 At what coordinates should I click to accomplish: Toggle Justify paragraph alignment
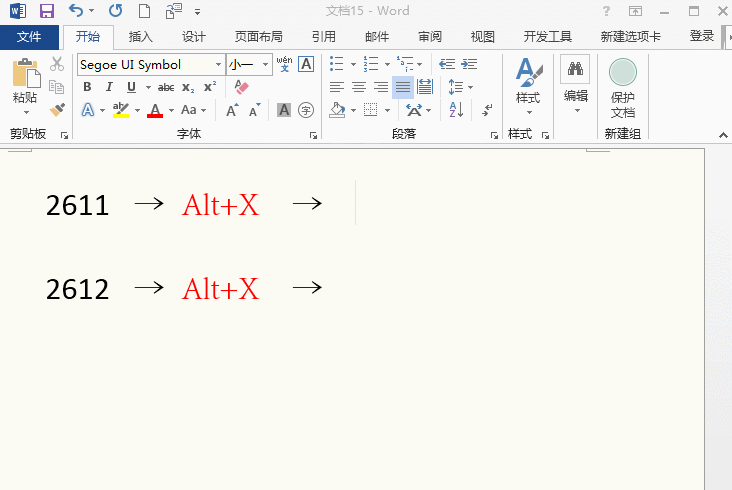tap(402, 88)
